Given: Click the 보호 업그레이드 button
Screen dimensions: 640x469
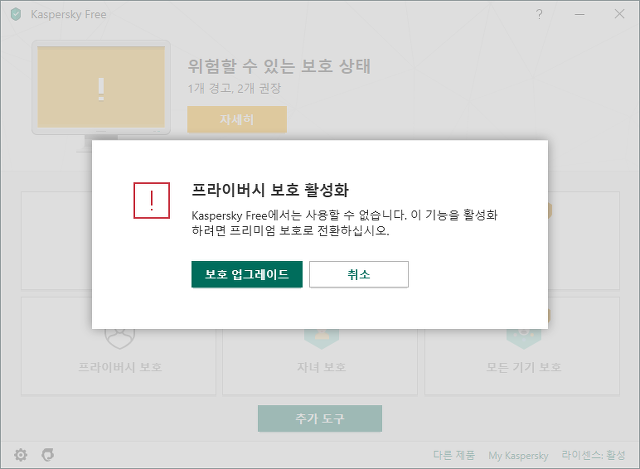Looking at the screenshot, I should pos(247,274).
